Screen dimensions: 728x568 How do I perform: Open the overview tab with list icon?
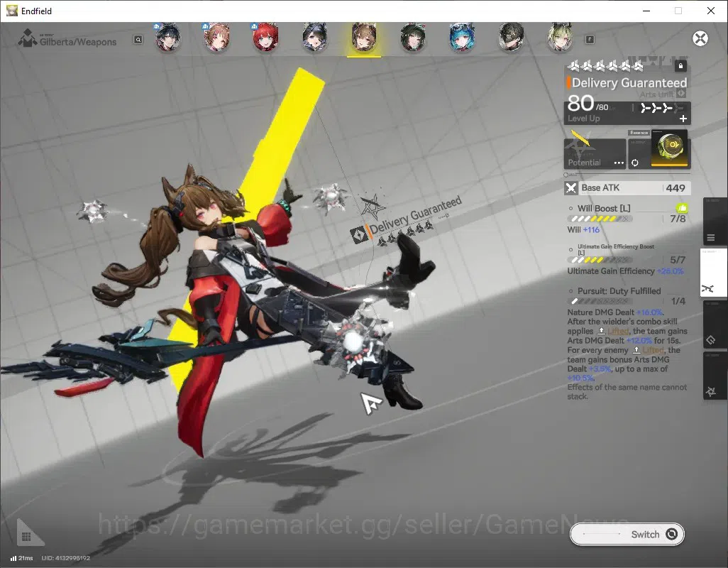(x=711, y=238)
